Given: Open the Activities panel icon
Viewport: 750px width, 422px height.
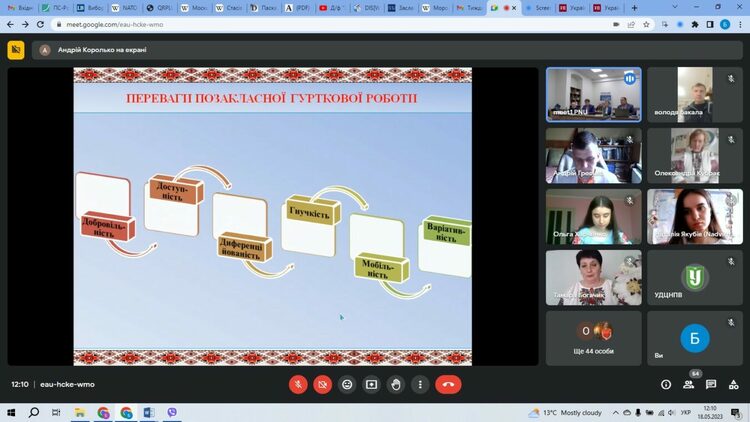Looking at the screenshot, I should (x=734, y=384).
